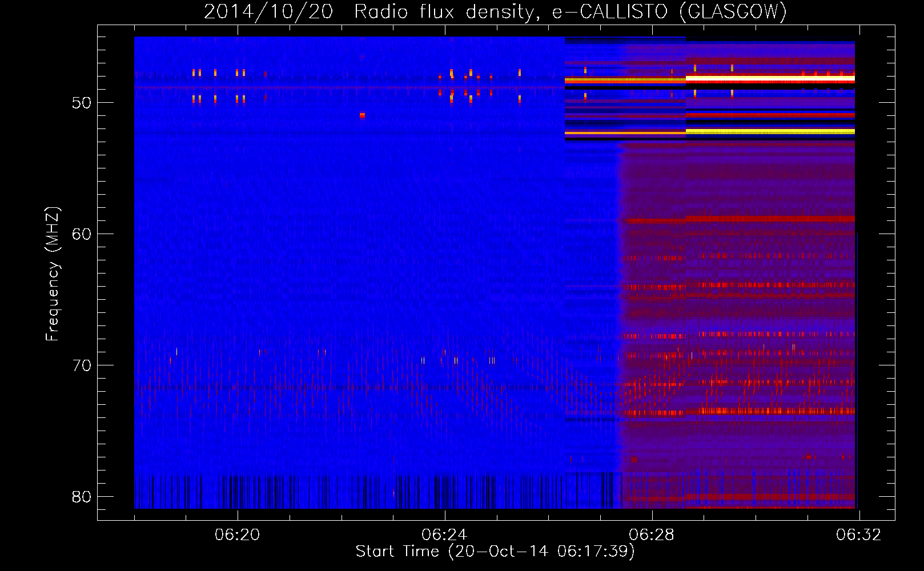924x571 pixels.
Task: Click the 06:20 time tick label
Action: [237, 535]
